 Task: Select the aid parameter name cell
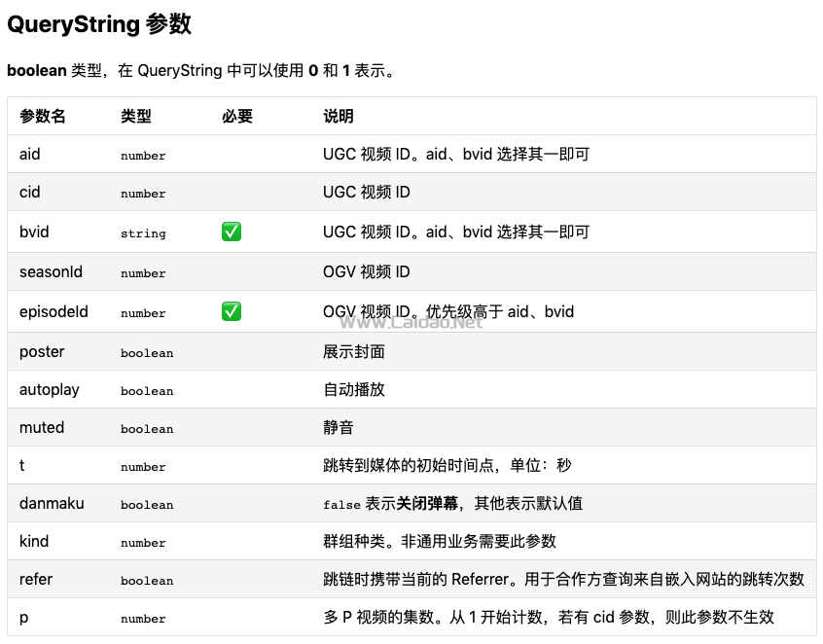pos(28,154)
